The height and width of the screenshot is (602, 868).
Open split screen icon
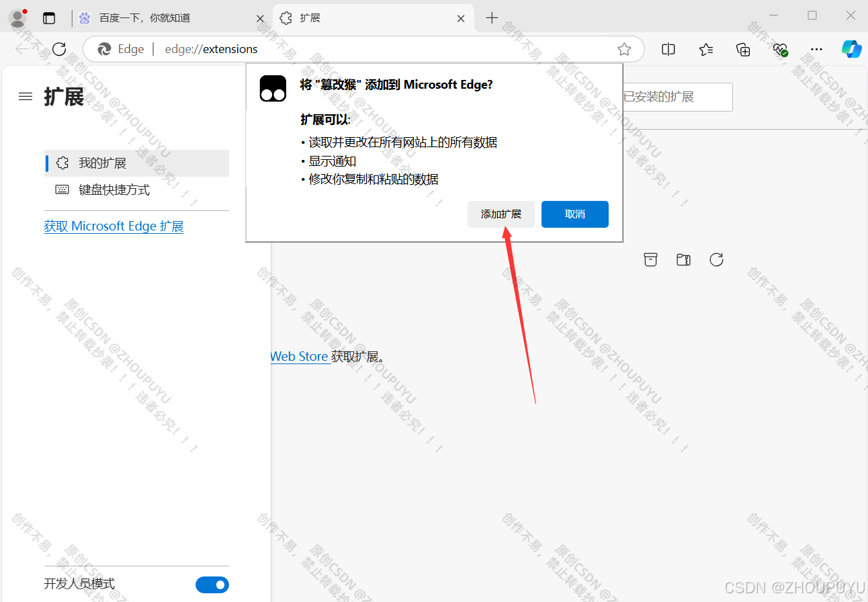pyautogui.click(x=668, y=49)
